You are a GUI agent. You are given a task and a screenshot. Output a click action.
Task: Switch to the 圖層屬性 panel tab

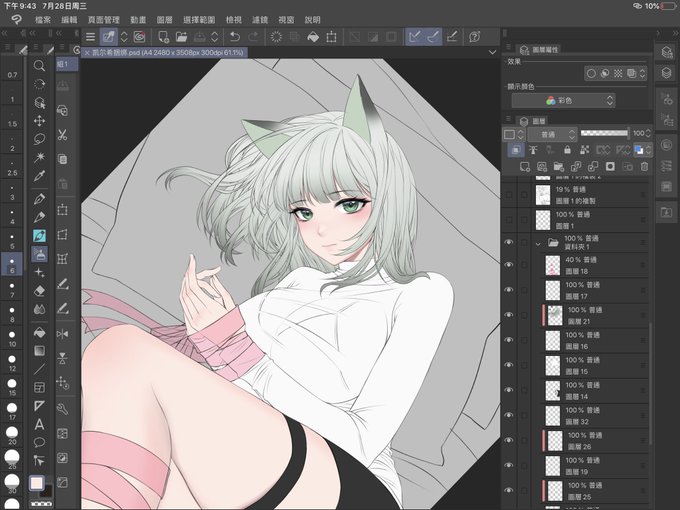pyautogui.click(x=539, y=49)
